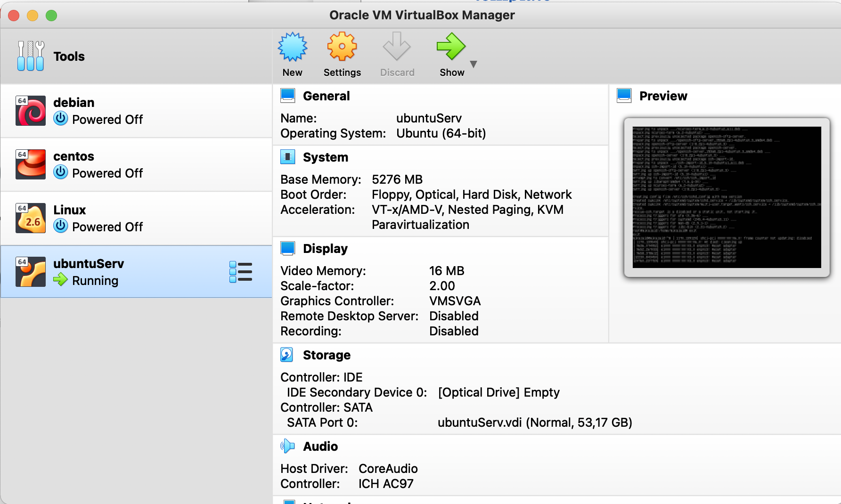
Task: Click the ubuntuServ OS icon
Action: (31, 272)
